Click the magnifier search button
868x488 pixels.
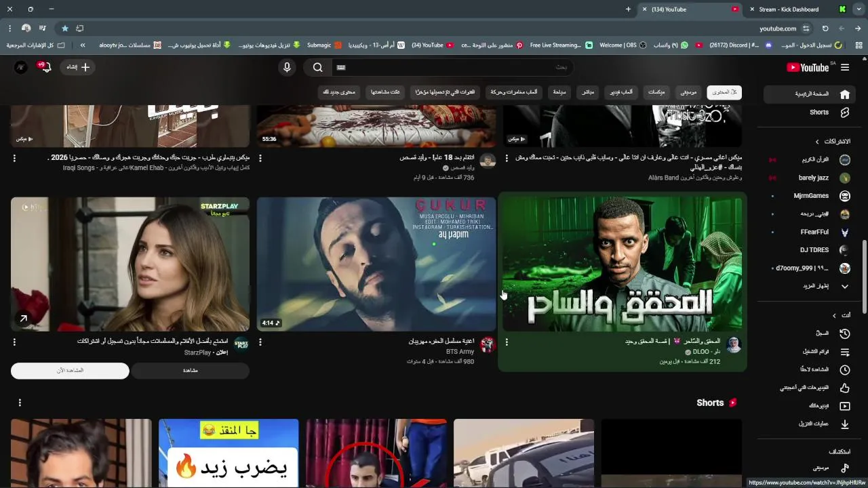point(317,67)
